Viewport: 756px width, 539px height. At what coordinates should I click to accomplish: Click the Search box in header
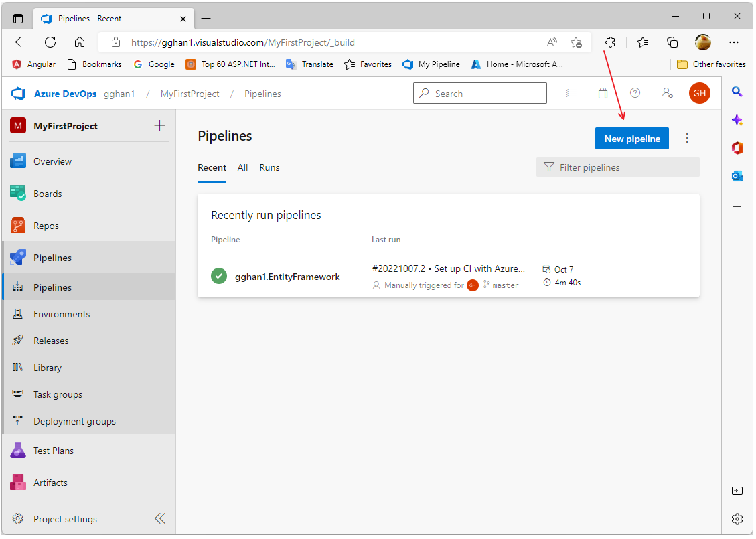pyautogui.click(x=479, y=94)
